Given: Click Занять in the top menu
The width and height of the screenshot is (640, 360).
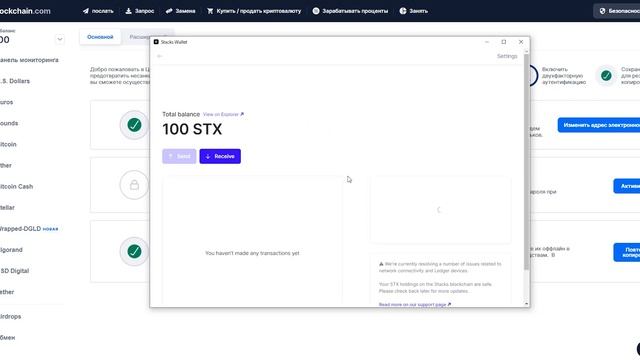Looking at the screenshot, I should tap(418, 11).
